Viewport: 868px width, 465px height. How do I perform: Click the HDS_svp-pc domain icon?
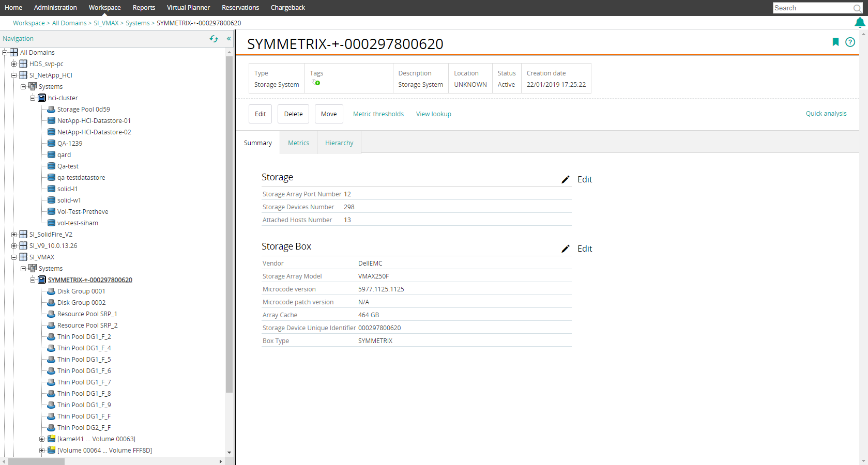pos(23,64)
